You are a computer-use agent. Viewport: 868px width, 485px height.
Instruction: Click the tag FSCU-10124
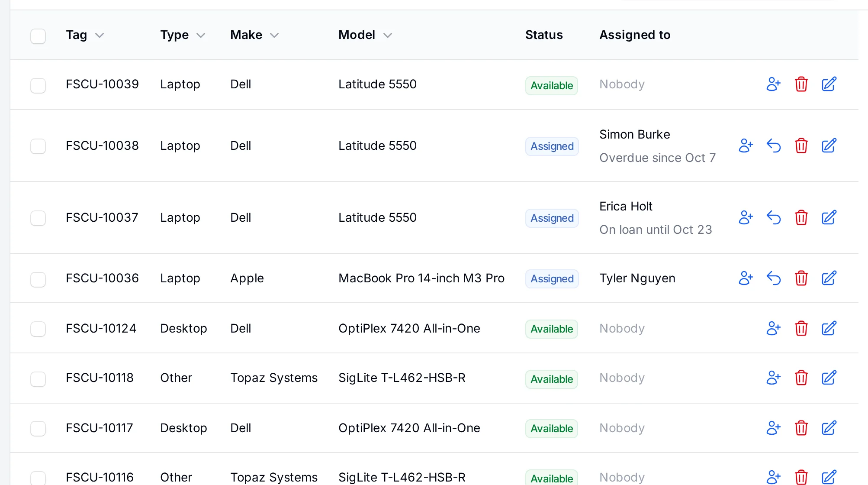click(x=101, y=328)
